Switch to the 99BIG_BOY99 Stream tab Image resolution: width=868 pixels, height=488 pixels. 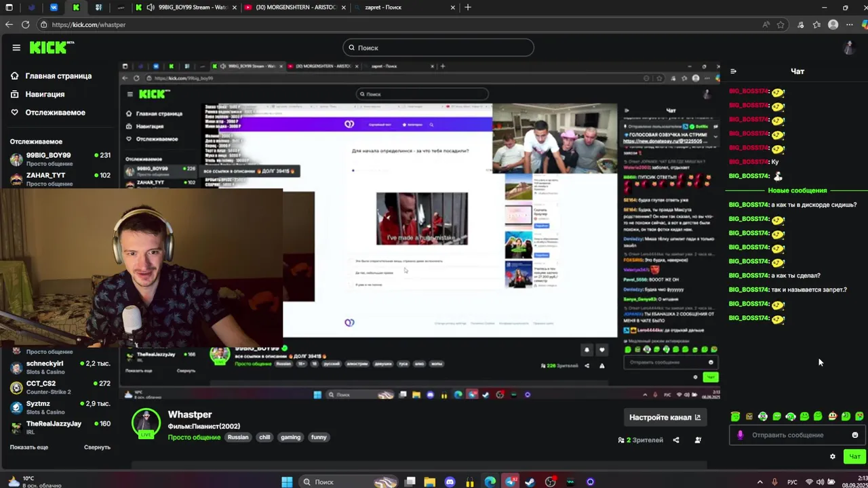(x=185, y=7)
